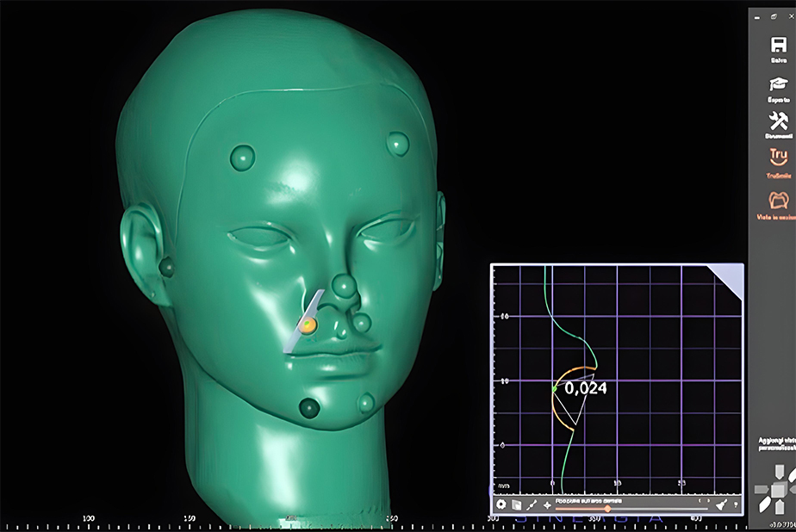The image size is (796, 532).
Task: Click the section position slider handle
Action: tap(607, 509)
